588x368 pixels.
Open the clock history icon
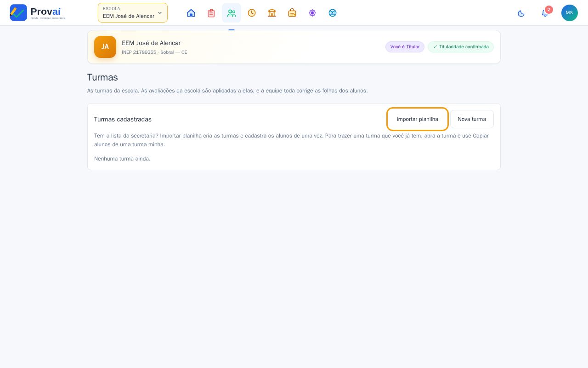tap(252, 13)
